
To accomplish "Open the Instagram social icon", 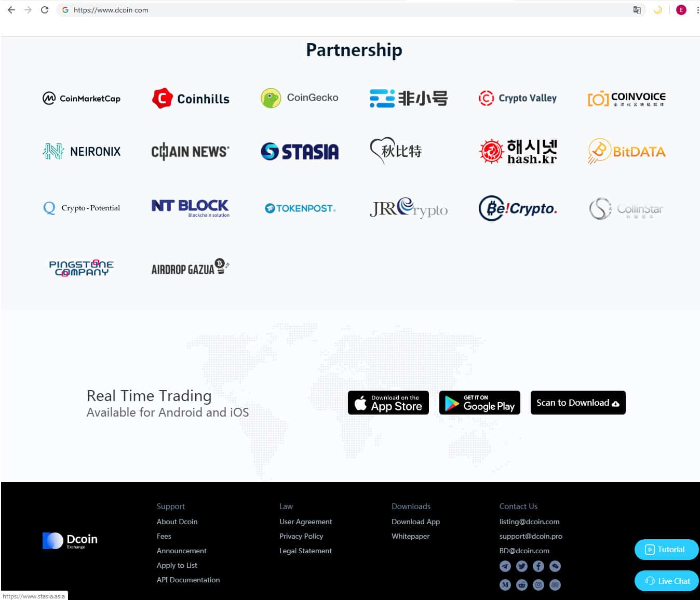I will point(539,585).
